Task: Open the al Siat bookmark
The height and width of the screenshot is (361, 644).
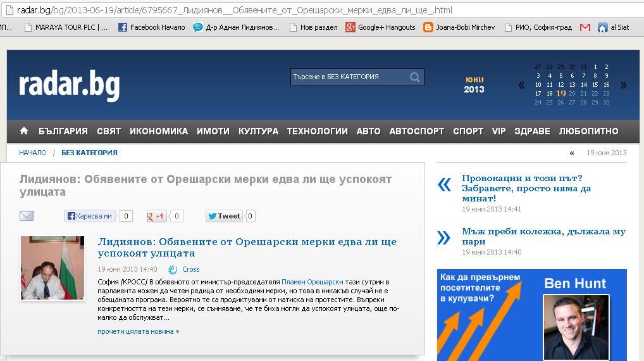Action: tap(614, 27)
